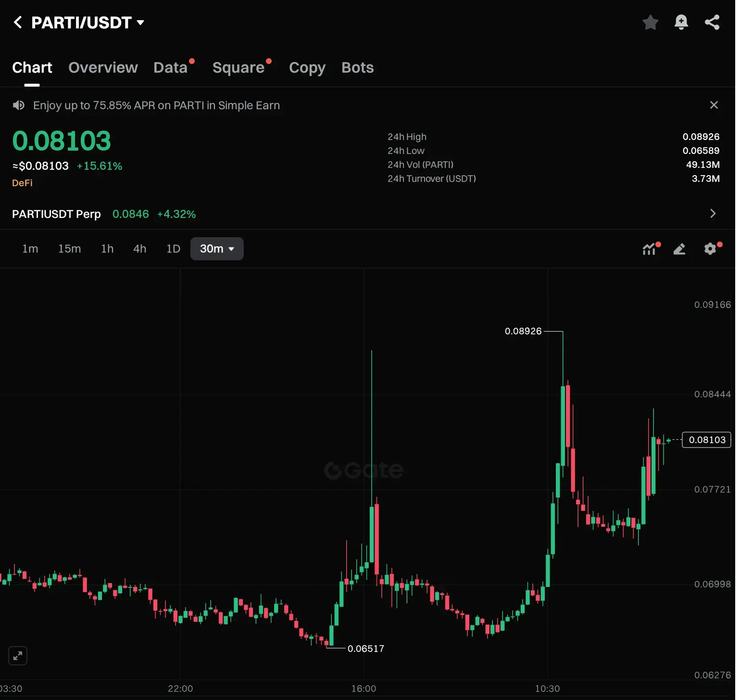Click the large green 0.08103 price

[62, 141]
